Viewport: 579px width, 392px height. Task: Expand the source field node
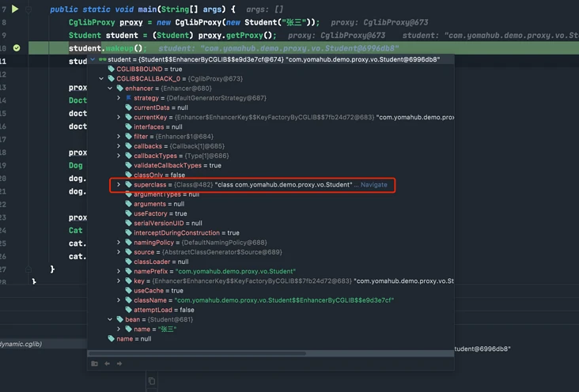(119, 252)
